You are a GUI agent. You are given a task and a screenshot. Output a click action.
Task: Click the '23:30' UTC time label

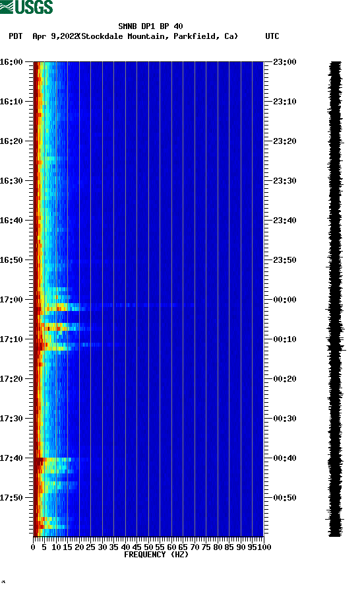[285, 181]
